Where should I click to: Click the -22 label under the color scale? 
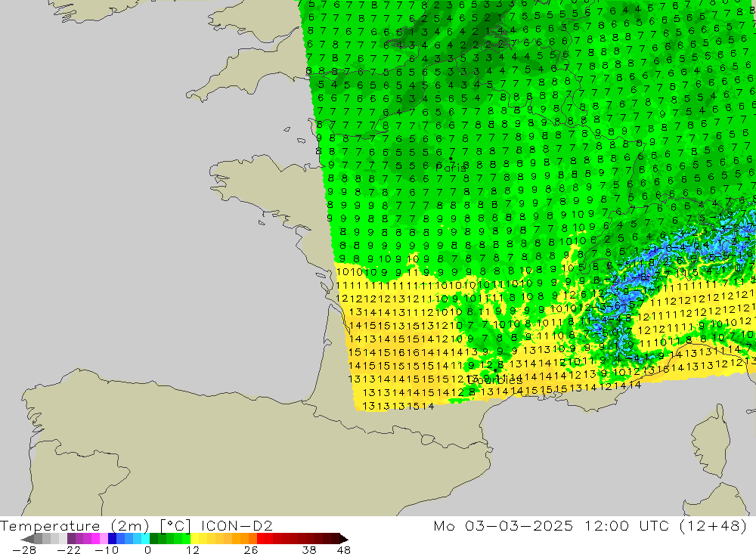(x=69, y=549)
